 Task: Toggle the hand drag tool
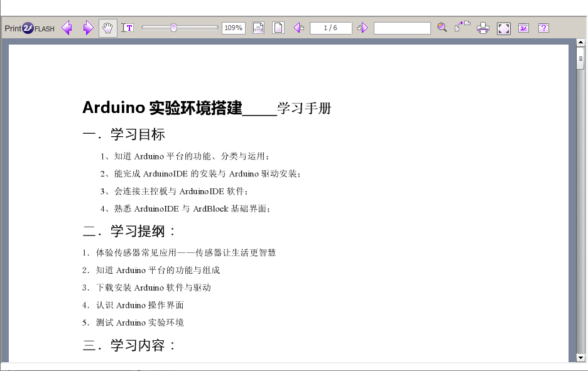point(108,28)
